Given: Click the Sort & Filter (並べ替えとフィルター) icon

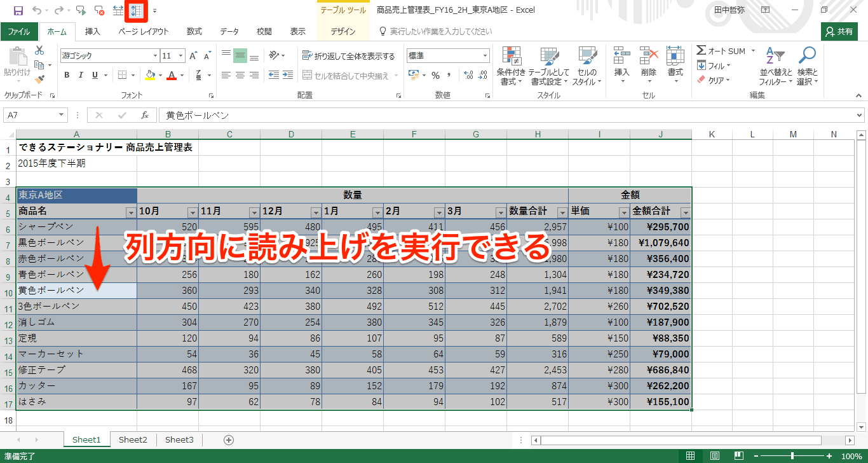Looking at the screenshot, I should [x=775, y=66].
